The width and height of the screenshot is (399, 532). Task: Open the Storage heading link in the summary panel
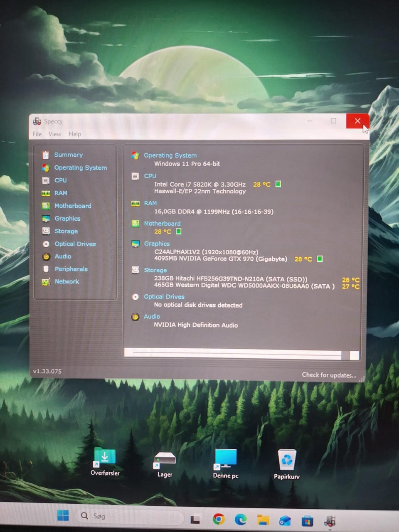pos(155,270)
